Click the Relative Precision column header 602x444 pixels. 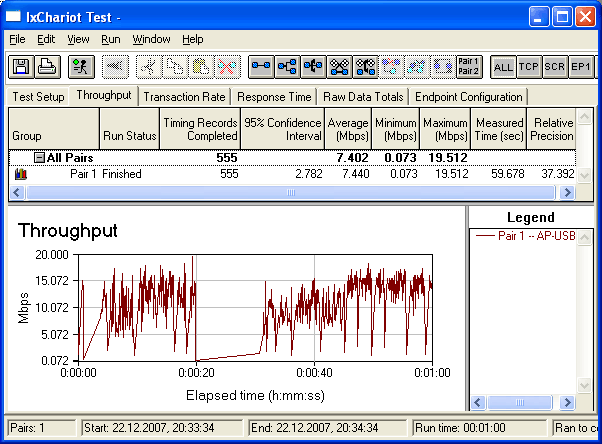click(x=551, y=129)
